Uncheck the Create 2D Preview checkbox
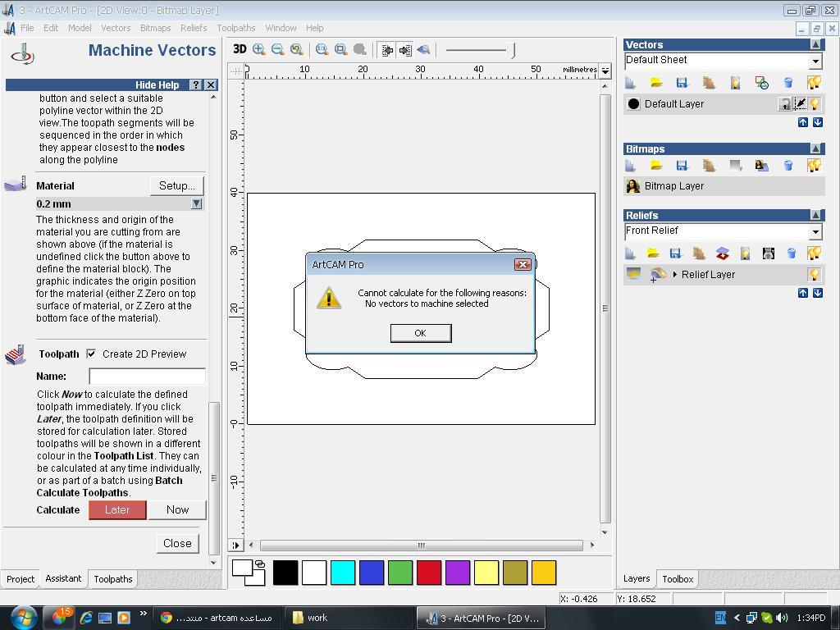The width and height of the screenshot is (840, 630). click(x=91, y=354)
